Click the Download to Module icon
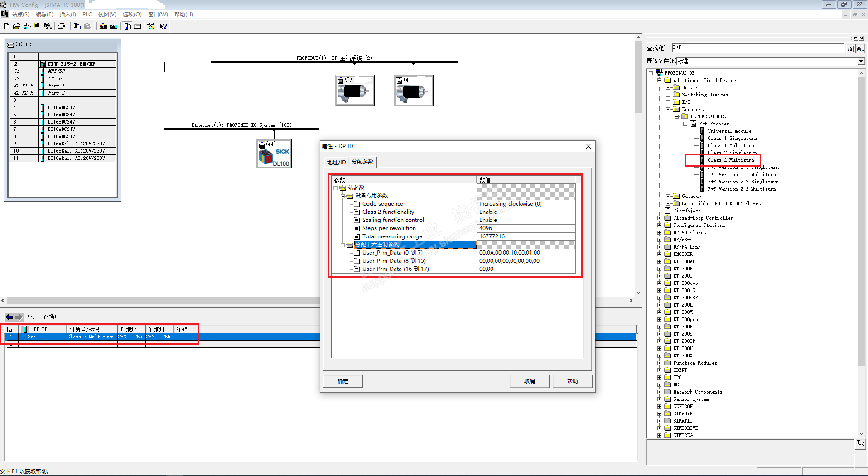The image size is (868, 476). click(x=103, y=26)
